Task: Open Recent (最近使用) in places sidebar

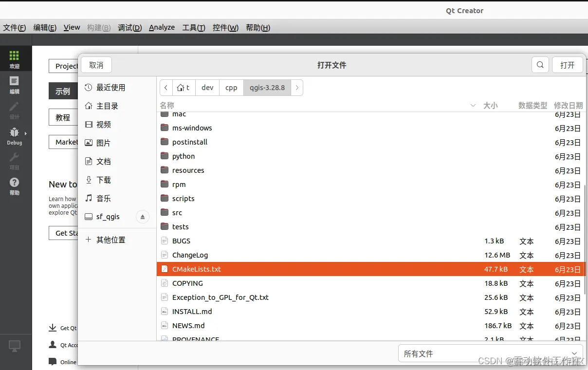Action: (117, 88)
